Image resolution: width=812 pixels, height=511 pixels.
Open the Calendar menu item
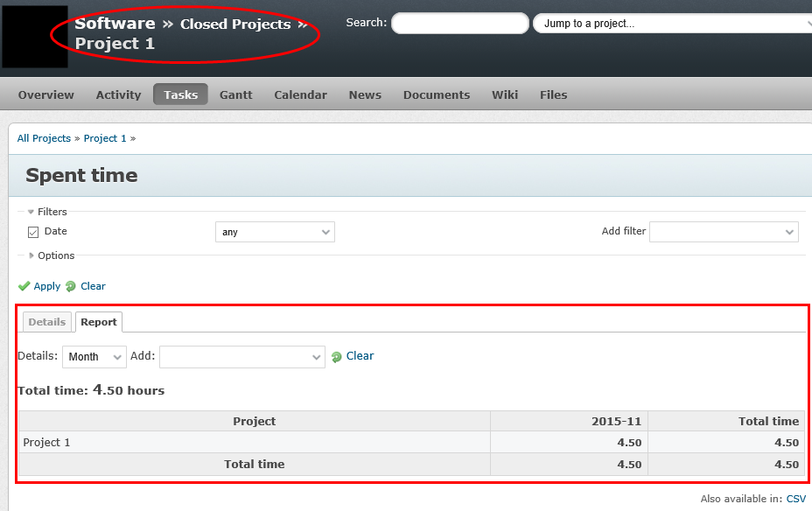coord(300,94)
